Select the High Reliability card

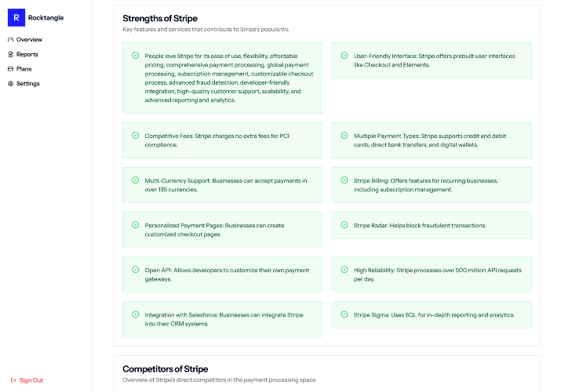coord(432,274)
